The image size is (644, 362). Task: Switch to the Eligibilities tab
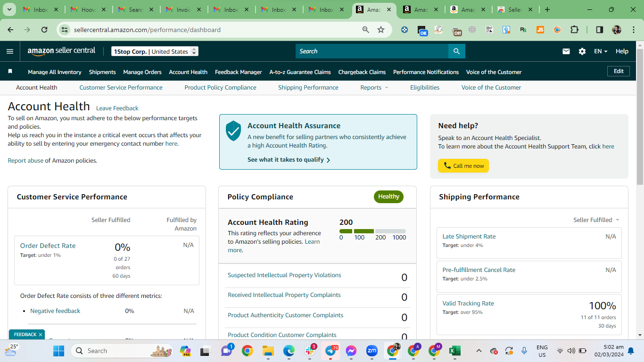point(425,88)
